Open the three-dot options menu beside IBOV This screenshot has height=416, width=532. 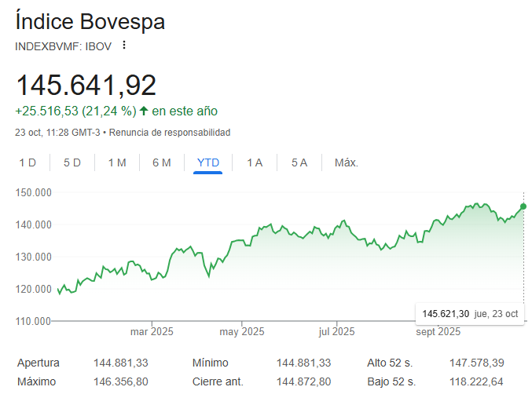[123, 46]
